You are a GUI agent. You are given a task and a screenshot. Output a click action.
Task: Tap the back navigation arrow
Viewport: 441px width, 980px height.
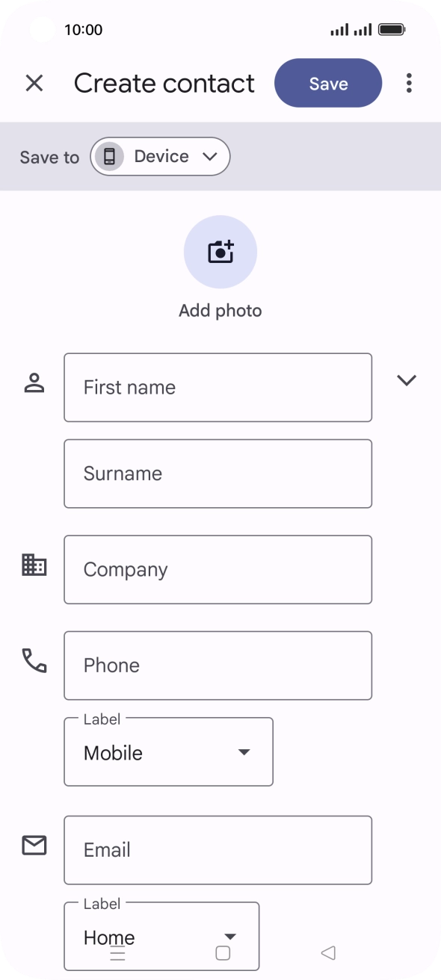pos(327,953)
